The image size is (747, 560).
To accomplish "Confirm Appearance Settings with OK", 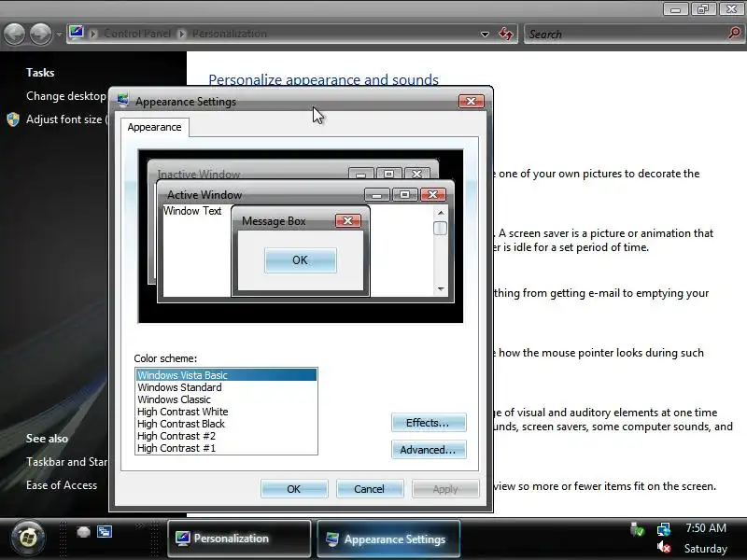I will 294,489.
